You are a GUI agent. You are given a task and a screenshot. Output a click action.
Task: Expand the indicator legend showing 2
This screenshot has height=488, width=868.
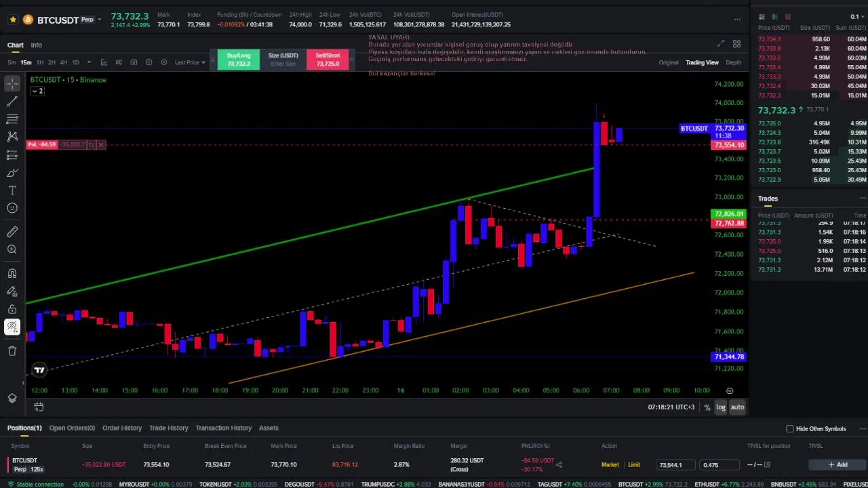click(37, 91)
